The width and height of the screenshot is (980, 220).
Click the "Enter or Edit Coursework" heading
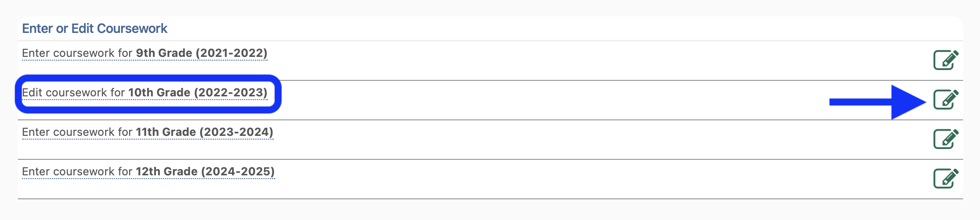94,29
